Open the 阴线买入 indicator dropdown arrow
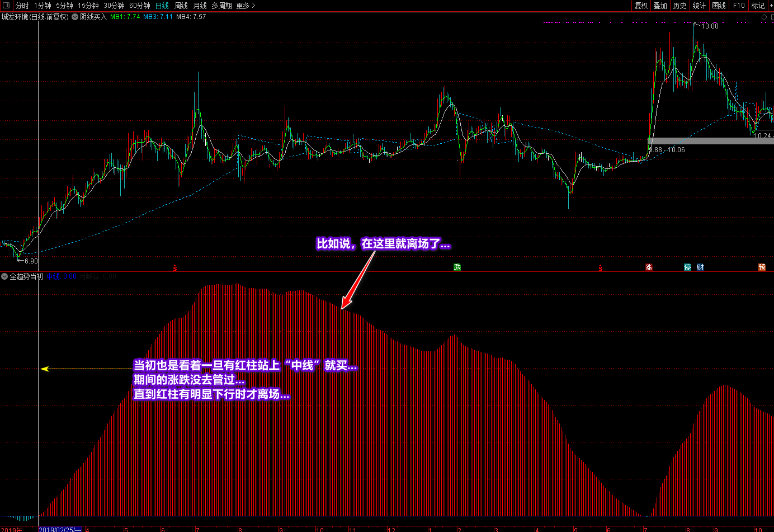This screenshot has height=532, width=774. [x=75, y=17]
